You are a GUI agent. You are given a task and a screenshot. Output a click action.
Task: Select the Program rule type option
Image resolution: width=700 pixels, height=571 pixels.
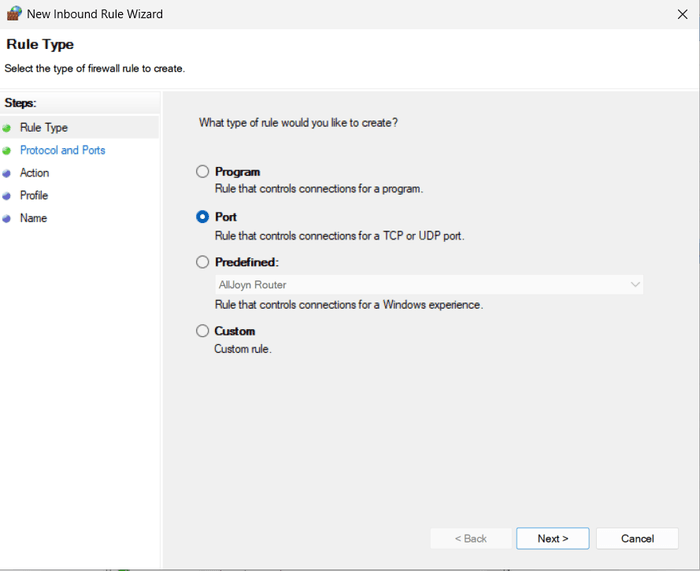[x=203, y=172]
